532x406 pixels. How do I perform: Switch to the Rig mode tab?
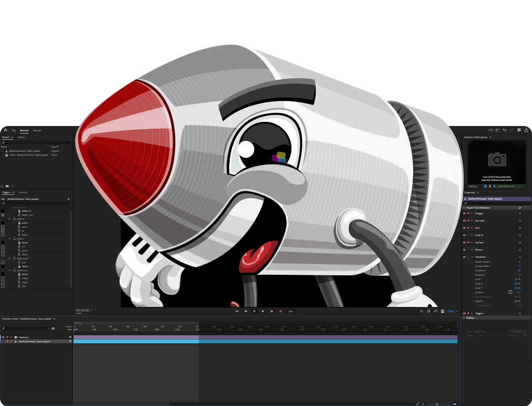pyautogui.click(x=13, y=130)
